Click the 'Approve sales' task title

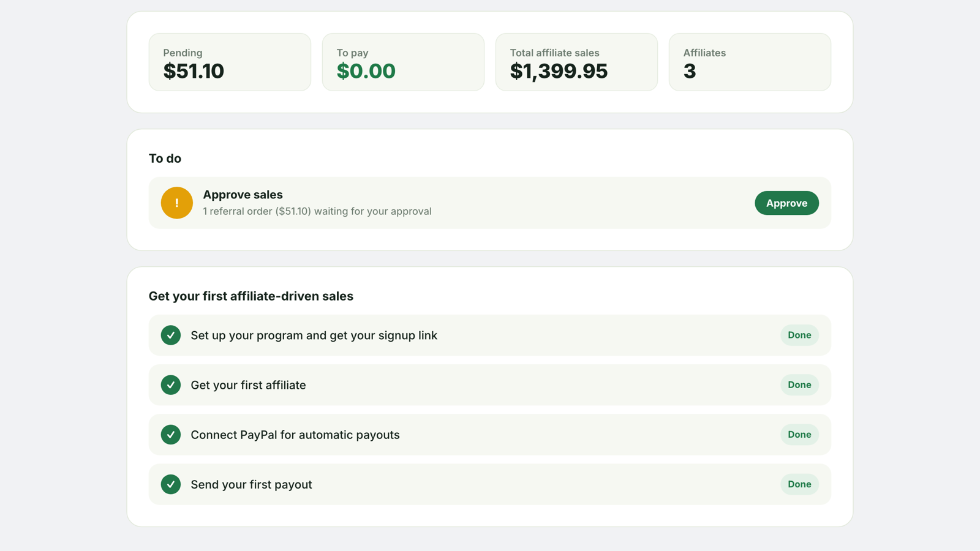[243, 195]
